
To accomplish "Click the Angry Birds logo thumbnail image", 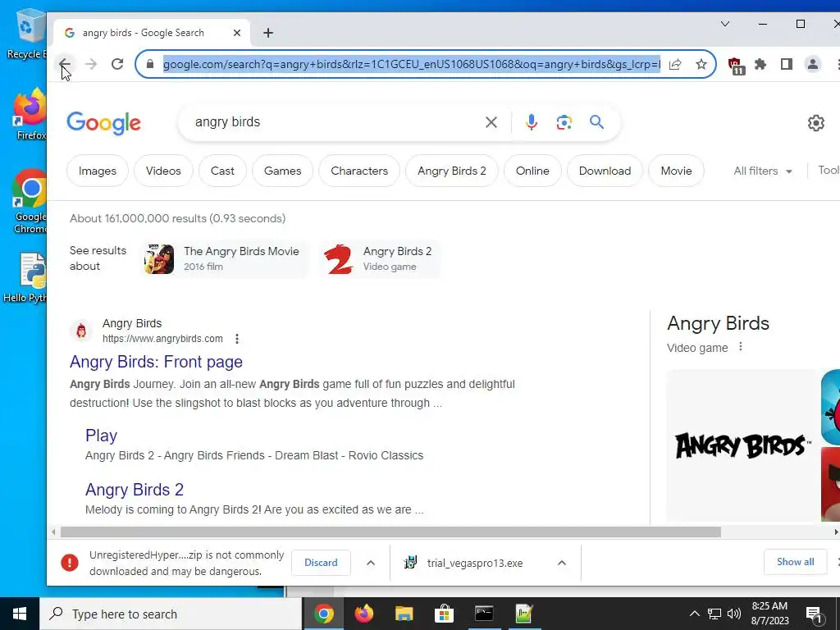I will tap(742, 445).
